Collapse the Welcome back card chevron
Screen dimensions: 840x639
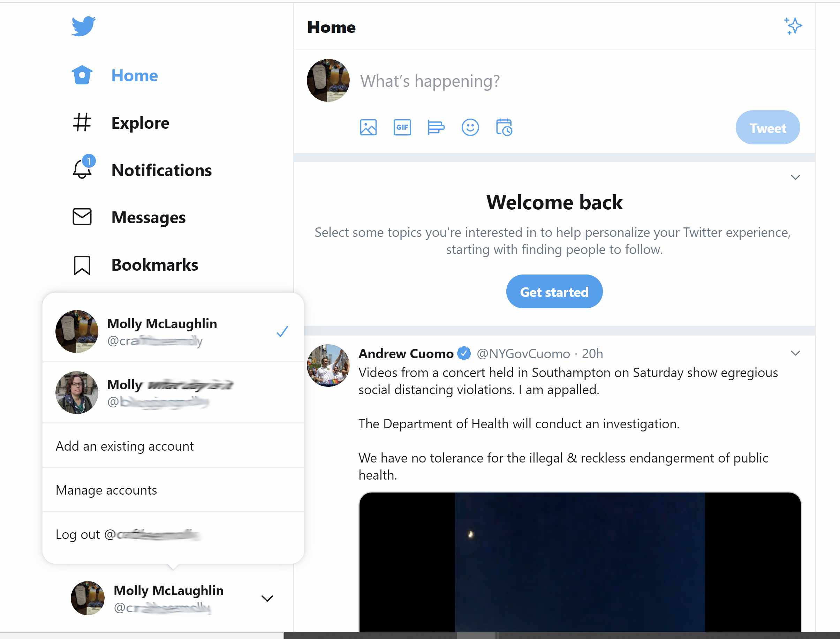pyautogui.click(x=795, y=177)
